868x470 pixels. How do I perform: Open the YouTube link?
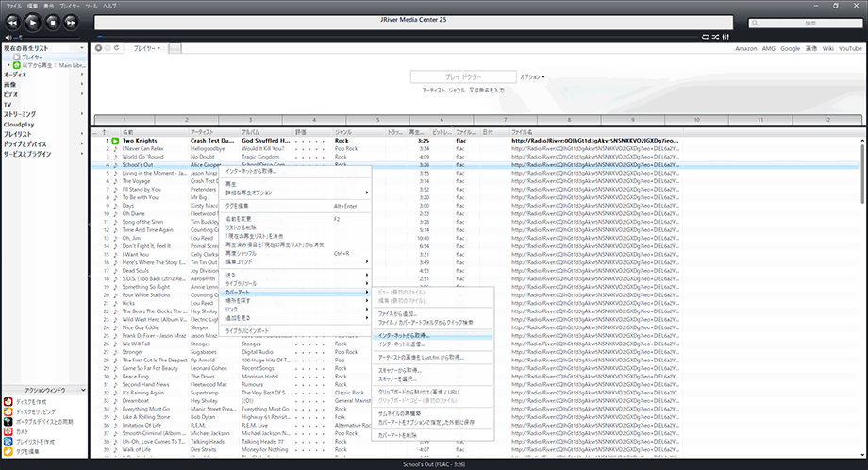(852, 47)
